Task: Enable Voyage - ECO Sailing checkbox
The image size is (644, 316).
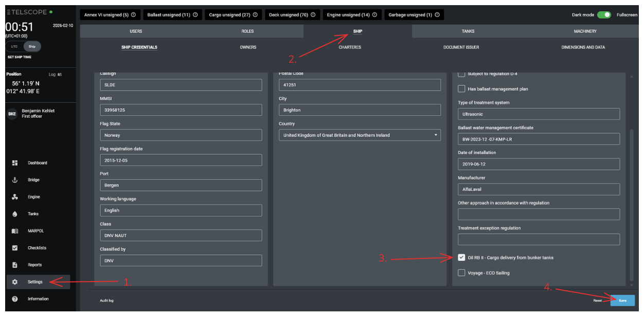Action: 461,273
